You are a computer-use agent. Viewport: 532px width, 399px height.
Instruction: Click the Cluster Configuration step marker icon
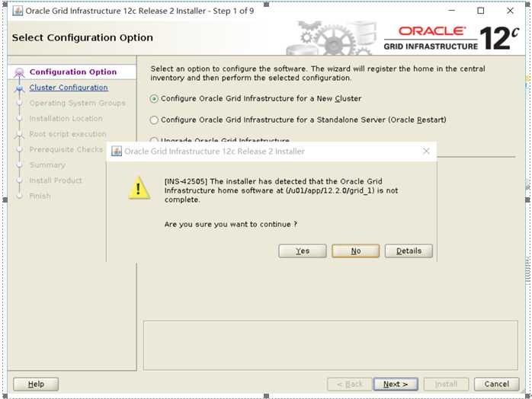(19, 88)
